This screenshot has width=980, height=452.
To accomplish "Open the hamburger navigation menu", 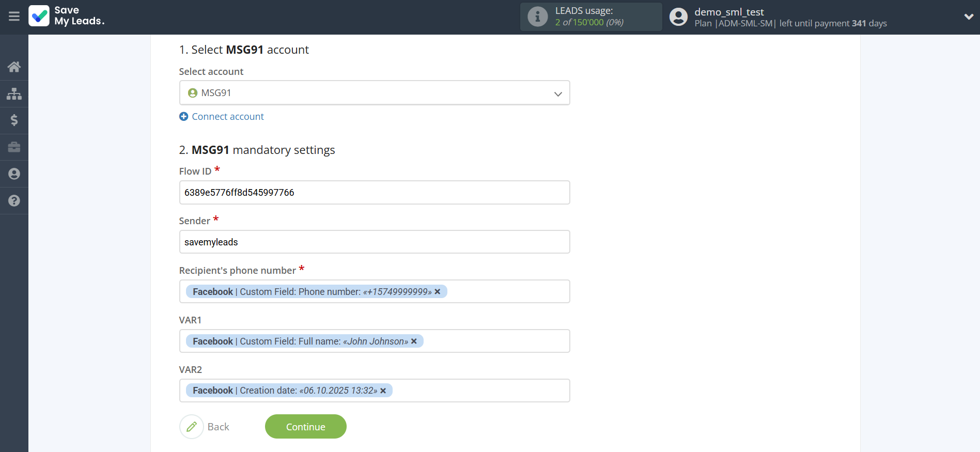I will pos(14,17).
